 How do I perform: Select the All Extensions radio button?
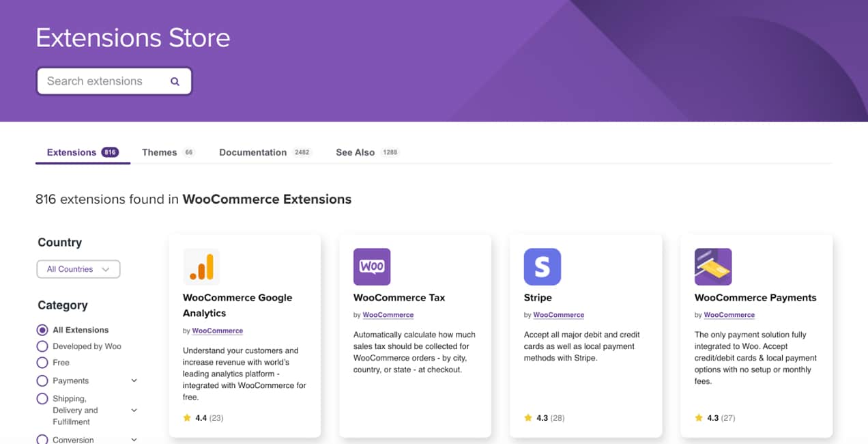[42, 330]
